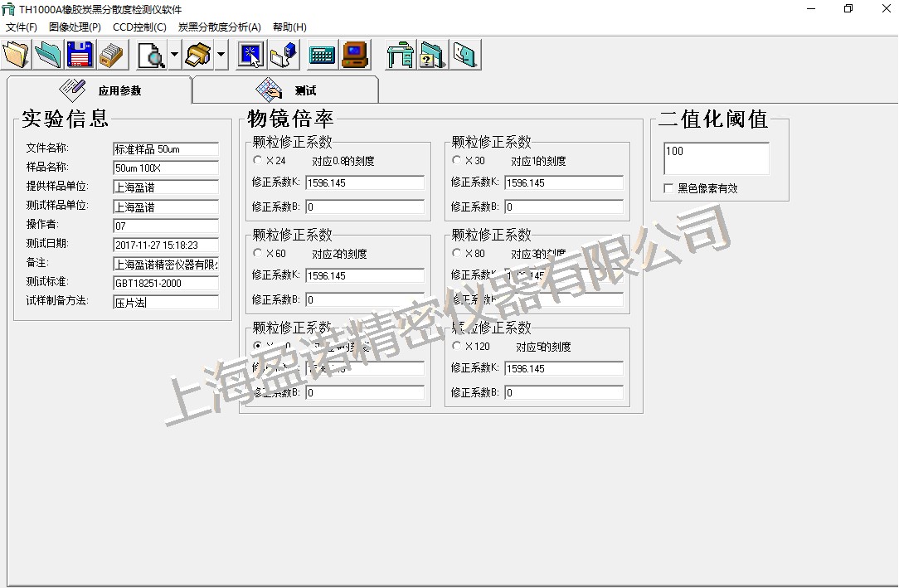Viewport: 899px width, 588px height.
Task: Click the card file box toolbar icon
Action: tap(111, 55)
